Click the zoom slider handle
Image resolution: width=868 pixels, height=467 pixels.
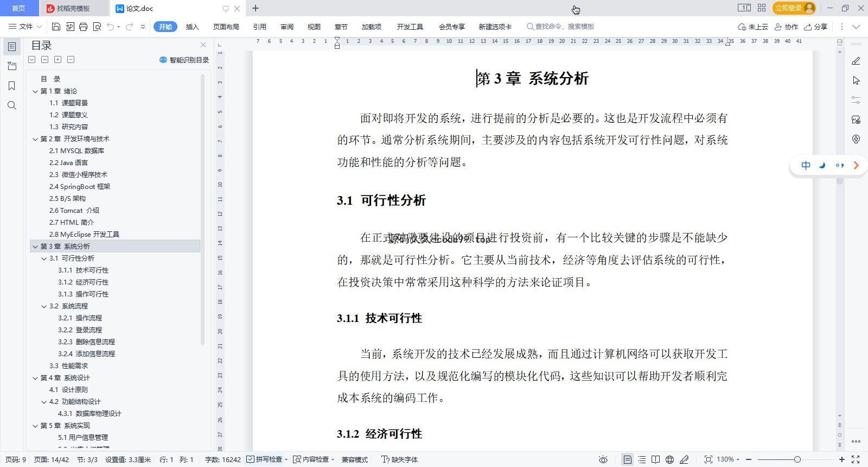click(x=797, y=459)
